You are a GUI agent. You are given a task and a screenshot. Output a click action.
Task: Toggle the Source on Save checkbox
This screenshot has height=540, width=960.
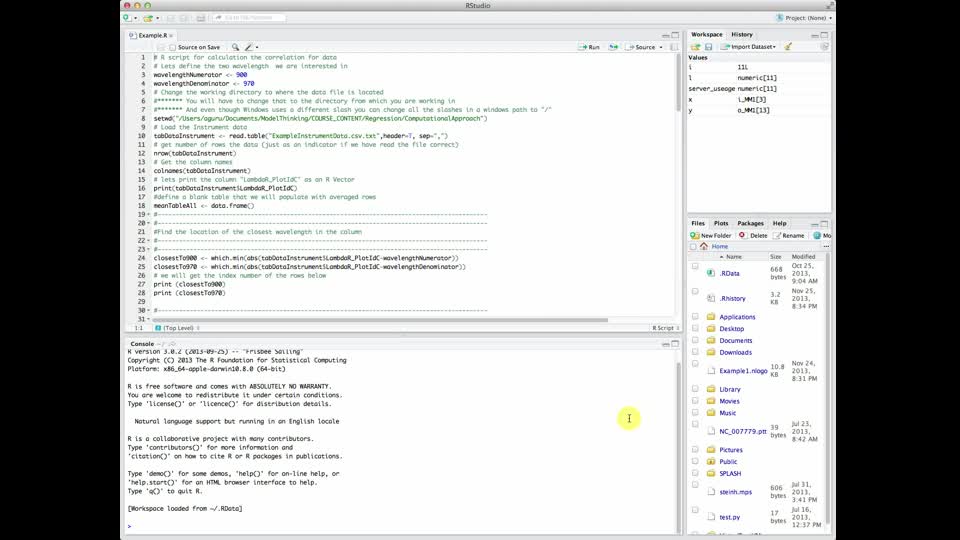tap(173, 47)
